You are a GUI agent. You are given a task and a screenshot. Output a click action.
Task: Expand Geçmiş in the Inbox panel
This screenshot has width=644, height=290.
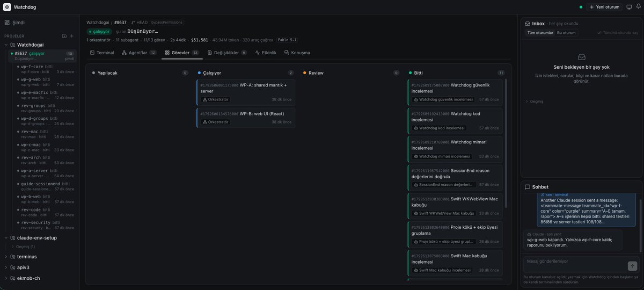(x=534, y=102)
